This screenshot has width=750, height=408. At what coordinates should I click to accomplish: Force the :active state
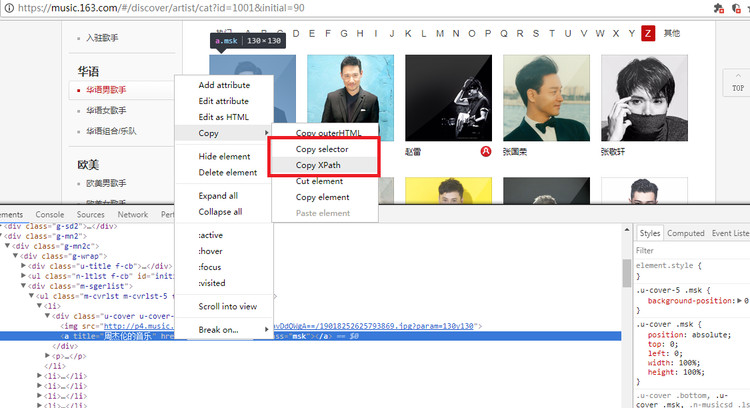[224, 235]
